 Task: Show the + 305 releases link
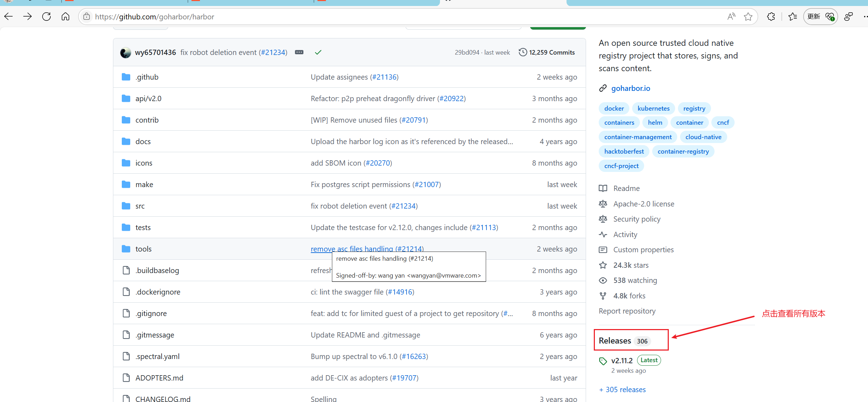point(622,390)
